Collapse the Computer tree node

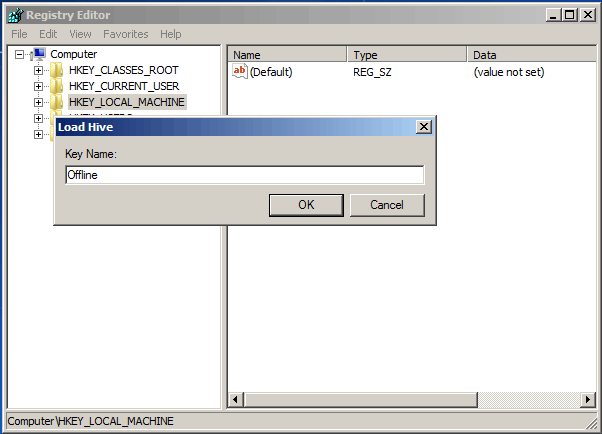[19, 55]
